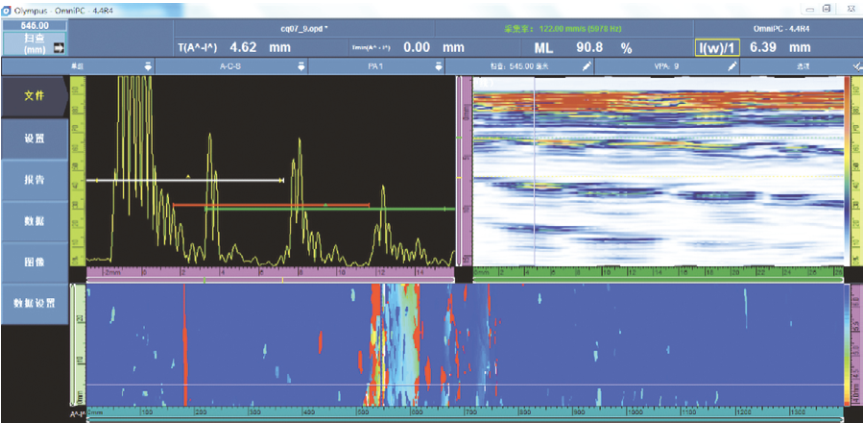Expand the A-C-S layout dropdown arrow
The image size is (865, 424).
(300, 66)
